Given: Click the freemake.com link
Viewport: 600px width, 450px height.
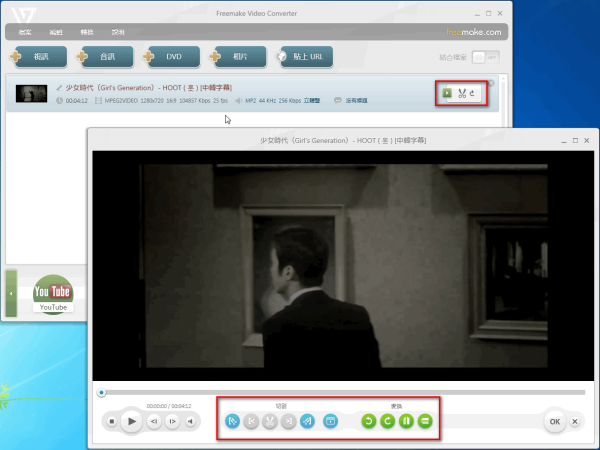Looking at the screenshot, I should [474, 32].
